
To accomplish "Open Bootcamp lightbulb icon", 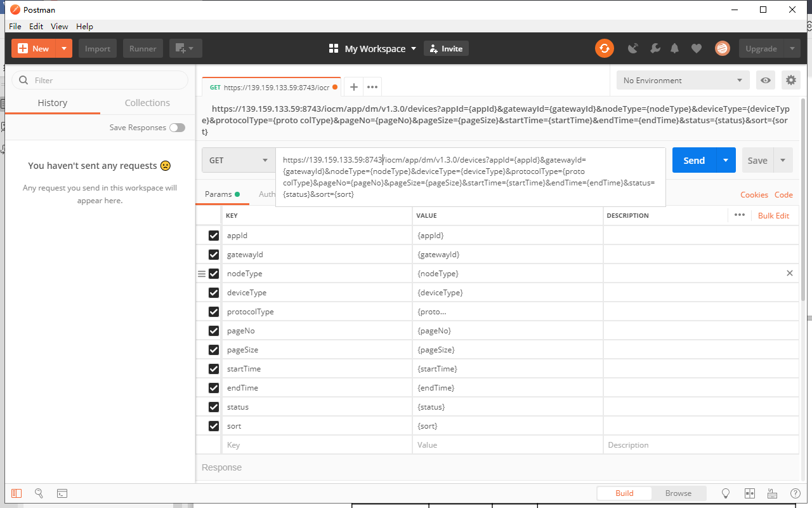I will coord(726,493).
